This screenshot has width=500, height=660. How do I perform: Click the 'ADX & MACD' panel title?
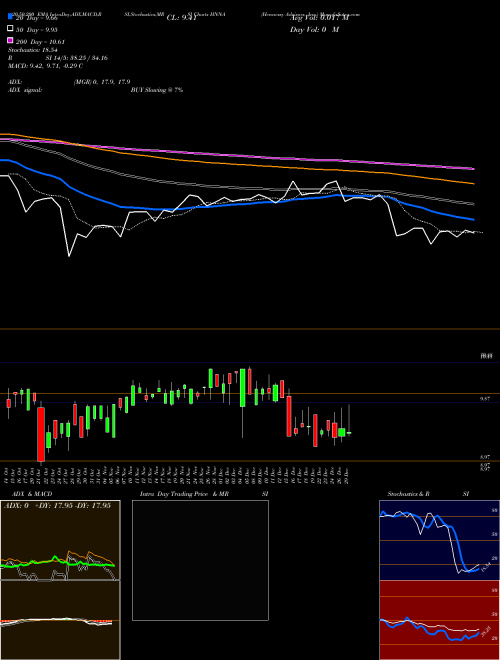[x=32, y=494]
